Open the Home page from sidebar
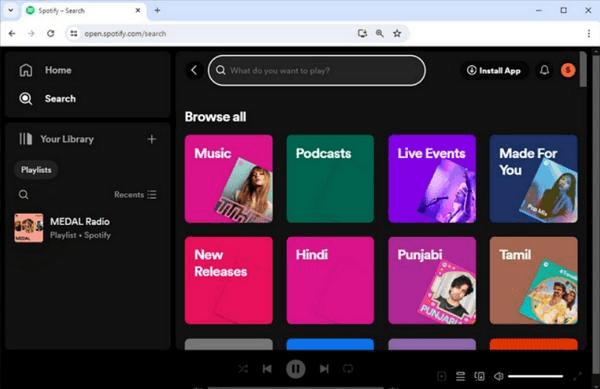 click(45, 70)
